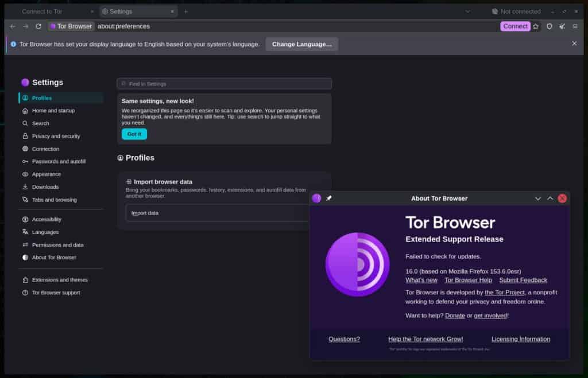Click the Submit Feedback link
588x378 pixels.
523,280
